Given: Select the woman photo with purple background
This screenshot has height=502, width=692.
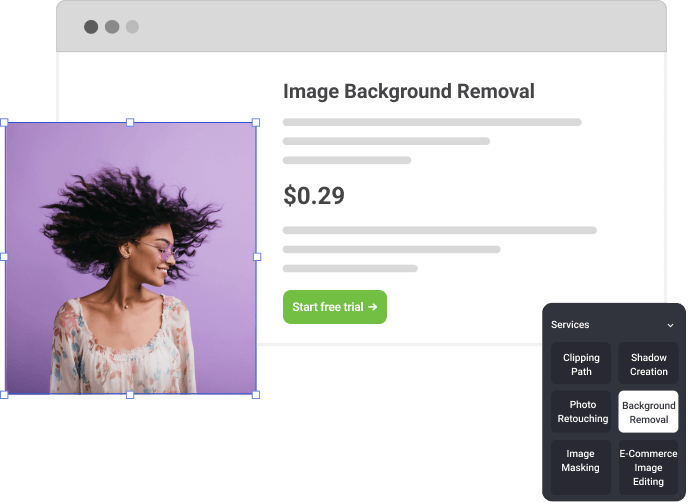Looking at the screenshot, I should click(130, 258).
